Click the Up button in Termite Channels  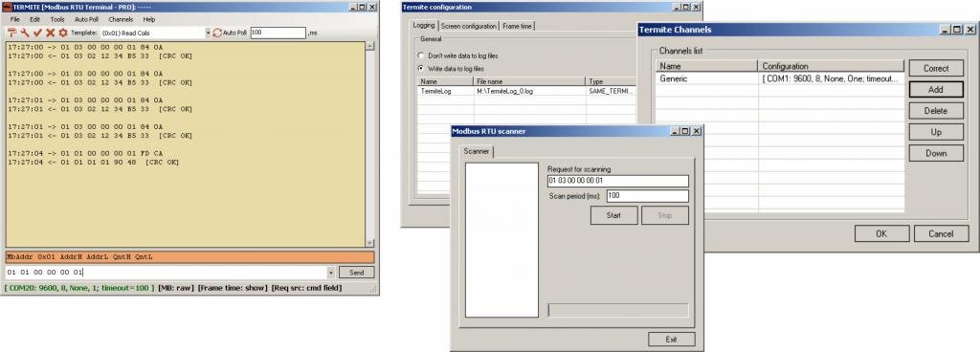(936, 132)
